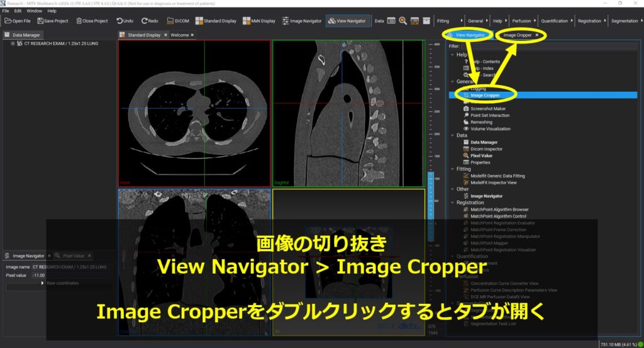Select CT RESEARCH EXAM / 1.25x1.25 LUNG node
This screenshot has width=644, height=348.
[x=61, y=43]
